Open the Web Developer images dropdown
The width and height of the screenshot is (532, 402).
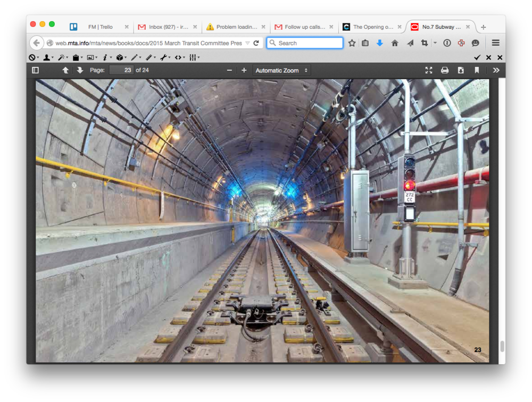91,57
